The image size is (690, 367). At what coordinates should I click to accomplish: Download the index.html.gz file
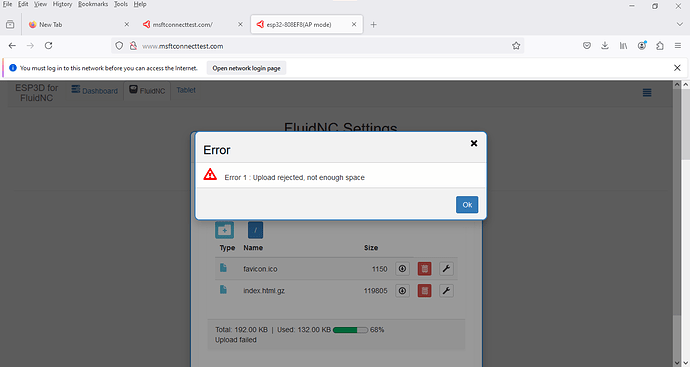(402, 290)
